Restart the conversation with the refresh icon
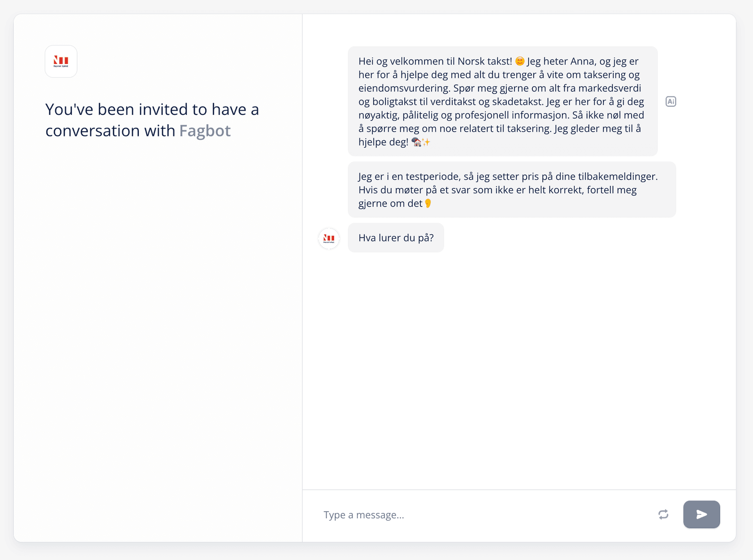The width and height of the screenshot is (753, 560). pyautogui.click(x=663, y=514)
